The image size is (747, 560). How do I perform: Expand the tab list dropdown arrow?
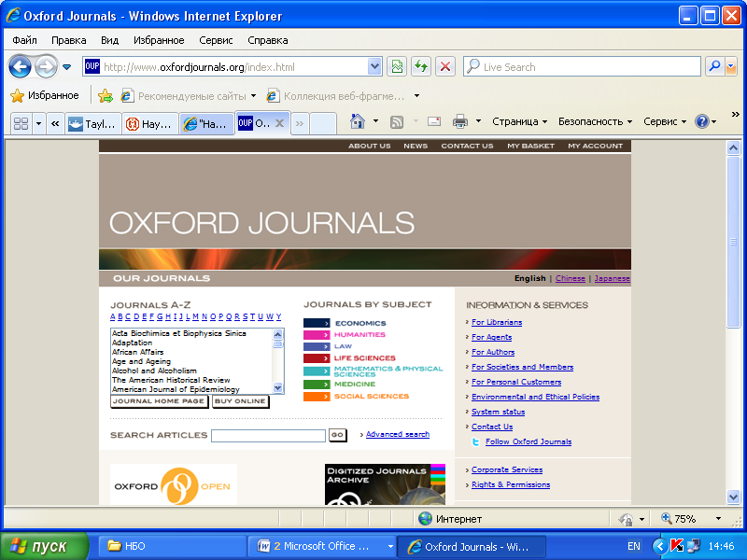click(38, 124)
